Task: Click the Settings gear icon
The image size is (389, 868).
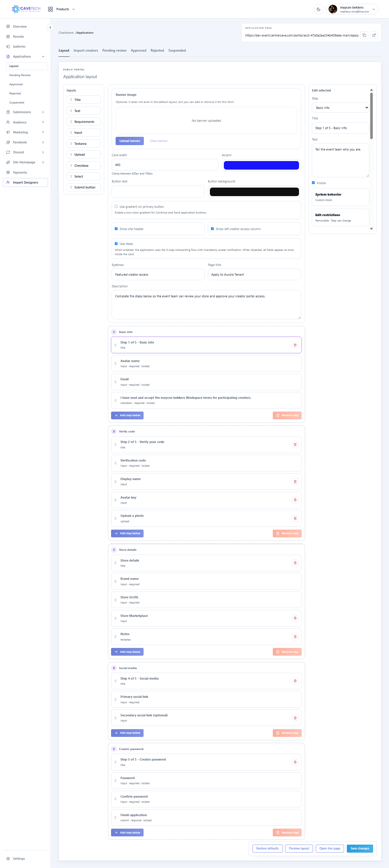Action: [x=8, y=859]
